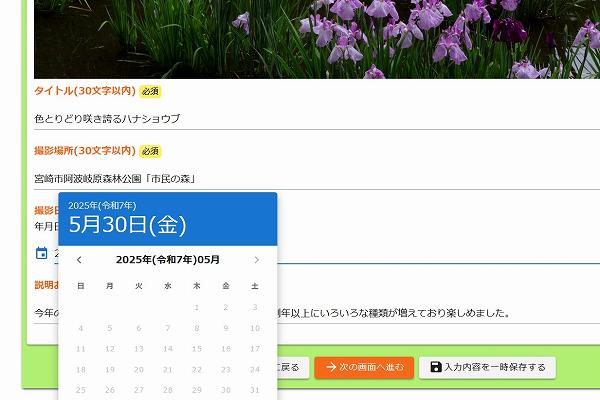Open the calendar icon beside date field
Viewport: 600px width, 400px height.
tap(41, 253)
